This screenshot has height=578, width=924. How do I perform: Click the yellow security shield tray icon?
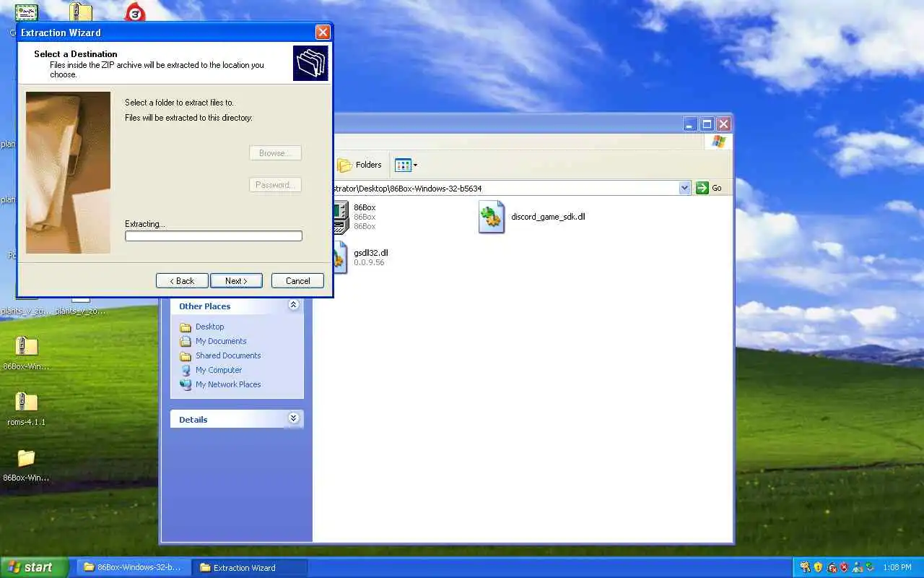point(817,567)
